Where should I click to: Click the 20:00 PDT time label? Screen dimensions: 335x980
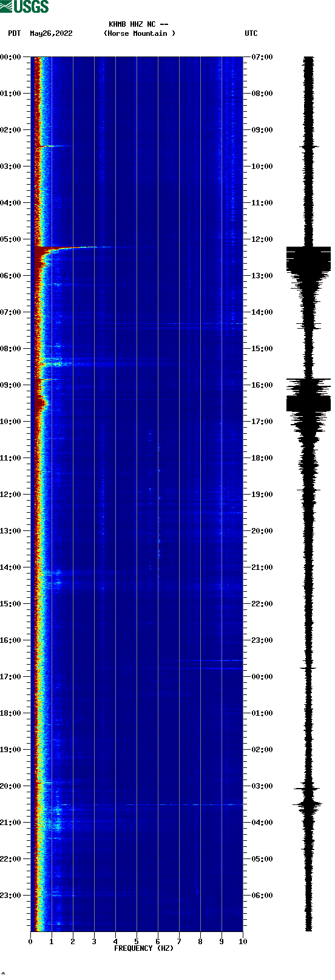click(11, 786)
